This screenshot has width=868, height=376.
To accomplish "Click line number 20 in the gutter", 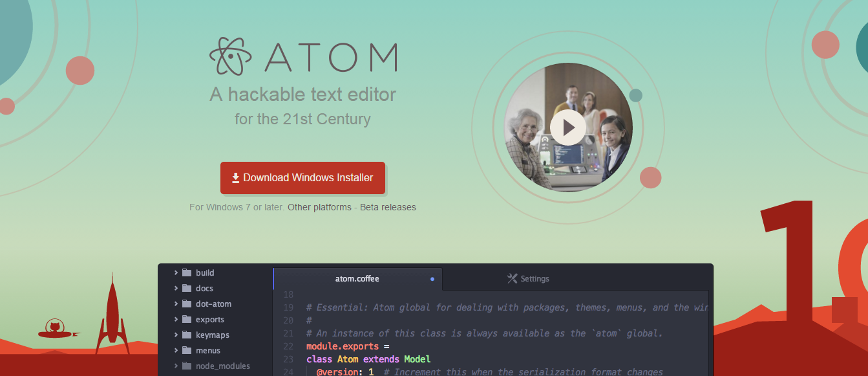I will pos(288,320).
